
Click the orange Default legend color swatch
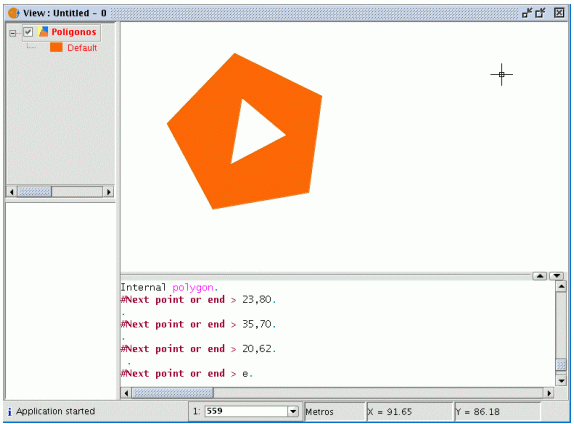(x=56, y=47)
